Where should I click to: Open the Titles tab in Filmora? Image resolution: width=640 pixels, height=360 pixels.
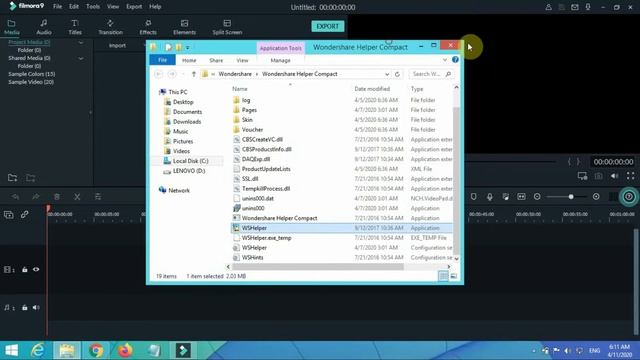(75, 27)
